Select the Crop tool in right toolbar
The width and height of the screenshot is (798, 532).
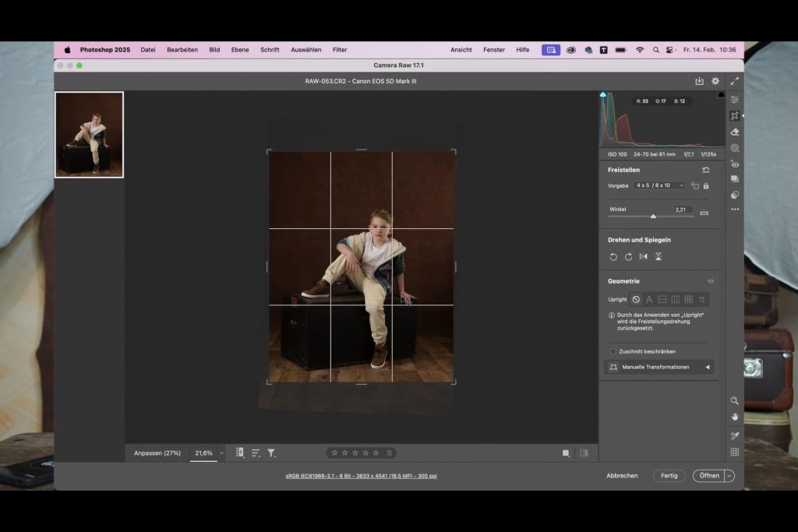(x=734, y=116)
